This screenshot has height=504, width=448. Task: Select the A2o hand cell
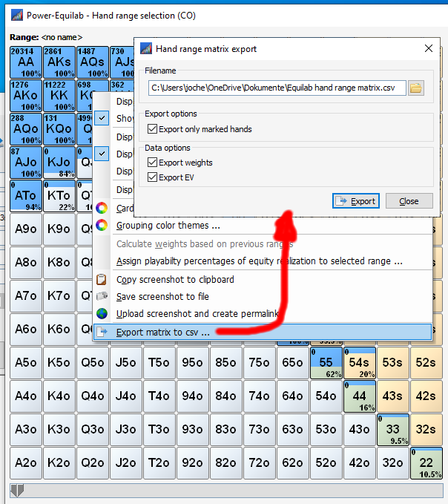pyautogui.click(x=26, y=463)
